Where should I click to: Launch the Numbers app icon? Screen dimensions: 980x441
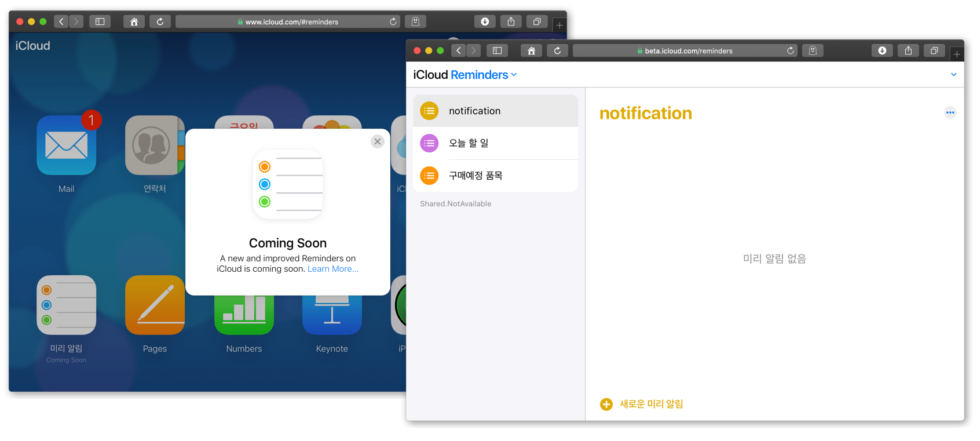click(x=244, y=315)
